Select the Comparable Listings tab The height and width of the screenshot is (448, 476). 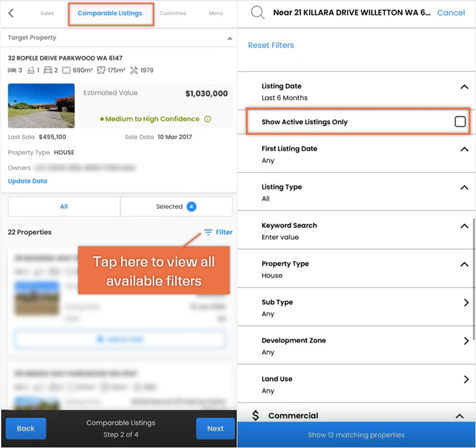tap(110, 13)
